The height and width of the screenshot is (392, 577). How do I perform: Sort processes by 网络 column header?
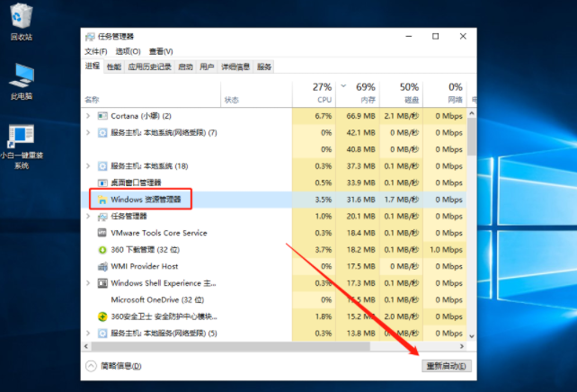(445, 94)
